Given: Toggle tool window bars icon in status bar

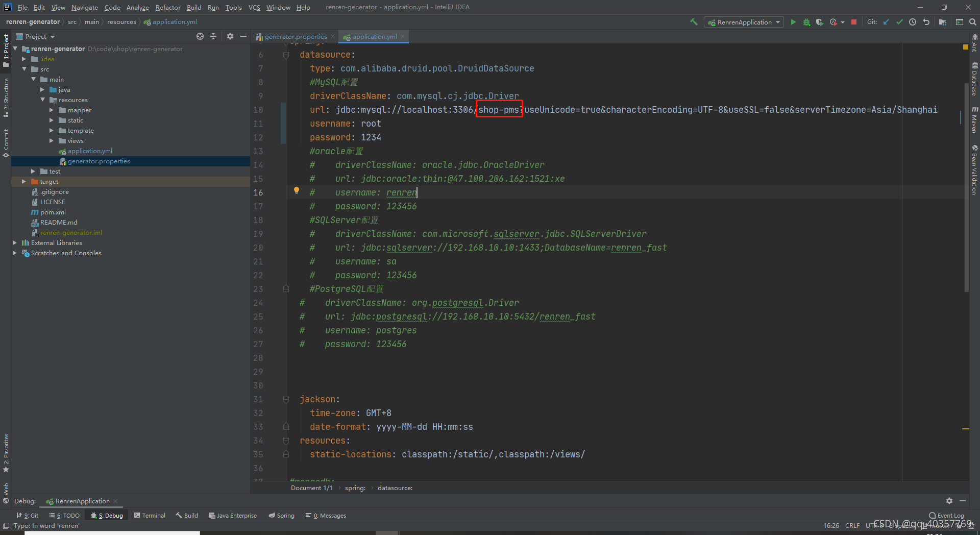Looking at the screenshot, I should [x=6, y=525].
